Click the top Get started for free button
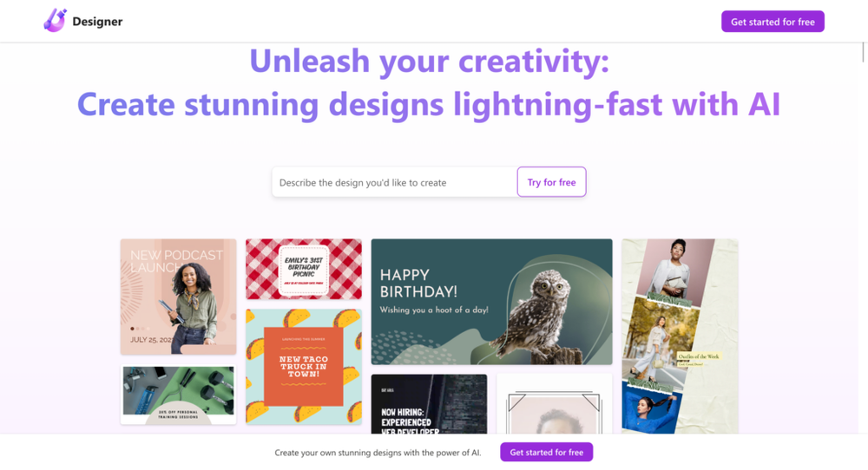This screenshot has height=470, width=868. (773, 22)
